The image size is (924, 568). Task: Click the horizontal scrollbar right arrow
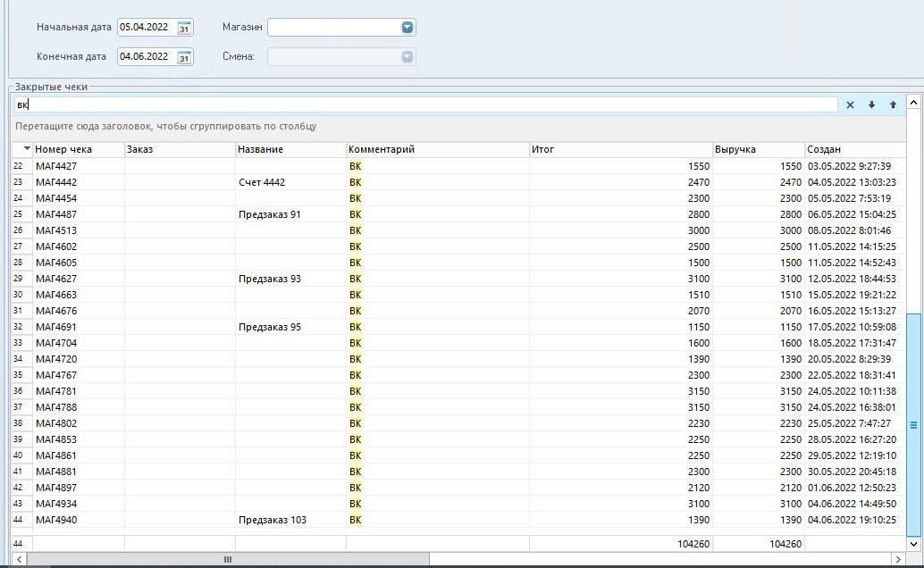pyautogui.click(x=898, y=559)
